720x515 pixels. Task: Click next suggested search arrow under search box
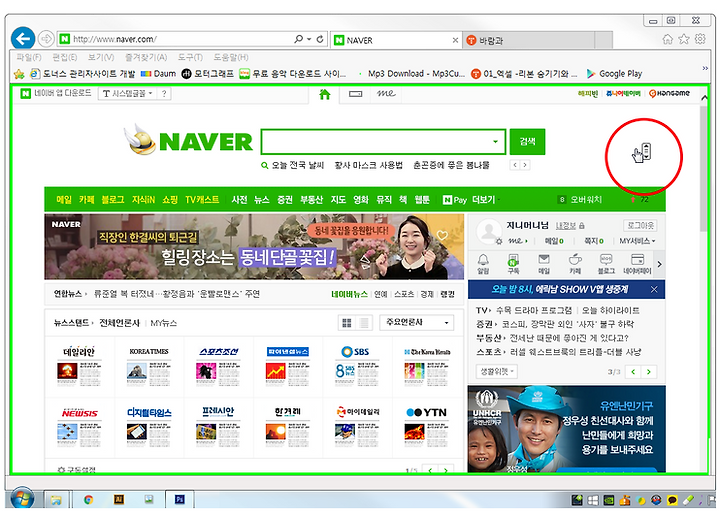pos(525,165)
